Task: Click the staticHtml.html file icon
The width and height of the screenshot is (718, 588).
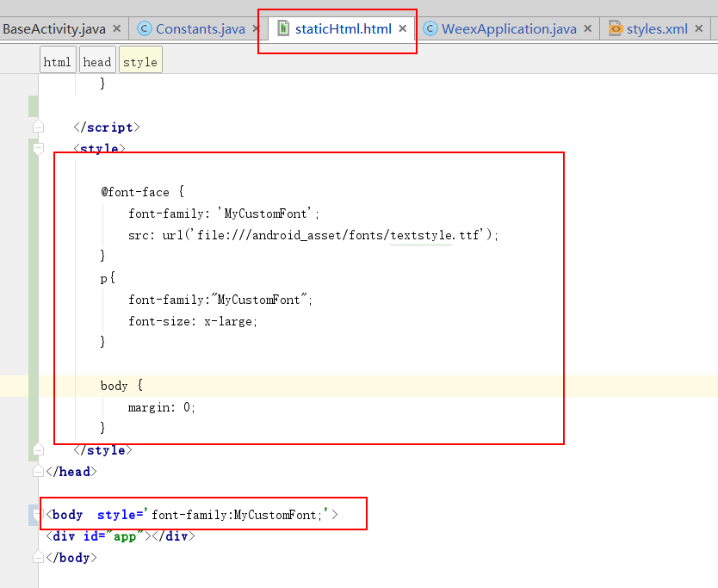Action: (283, 28)
